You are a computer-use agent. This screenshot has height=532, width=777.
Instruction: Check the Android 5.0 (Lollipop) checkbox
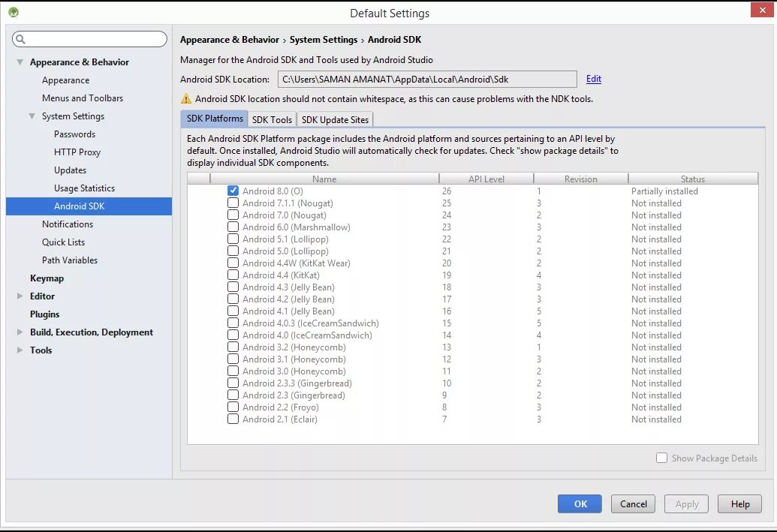pyautogui.click(x=233, y=251)
